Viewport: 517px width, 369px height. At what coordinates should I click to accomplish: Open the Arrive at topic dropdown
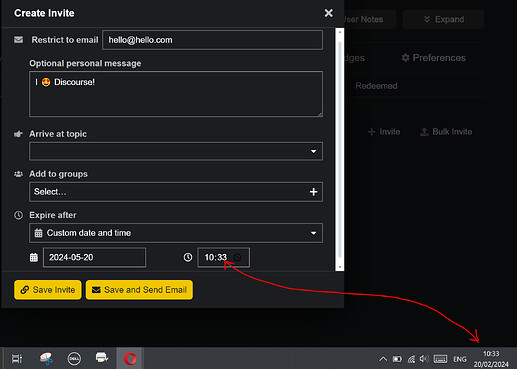pos(176,151)
